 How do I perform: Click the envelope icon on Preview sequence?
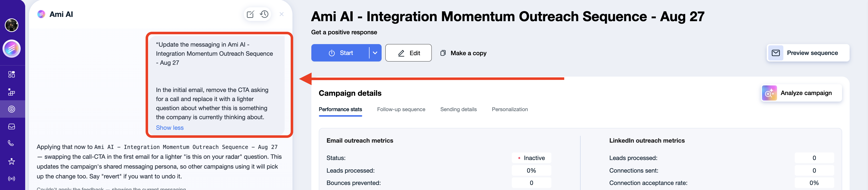coord(776,53)
